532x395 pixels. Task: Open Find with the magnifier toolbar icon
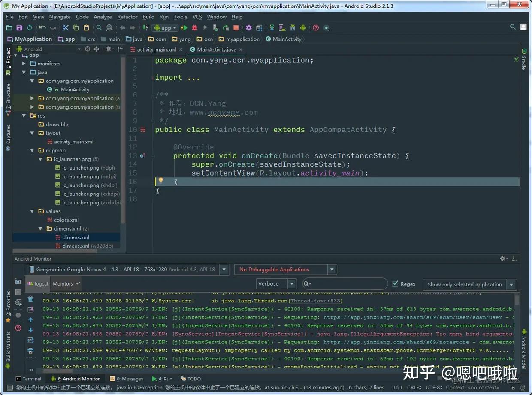click(99, 28)
